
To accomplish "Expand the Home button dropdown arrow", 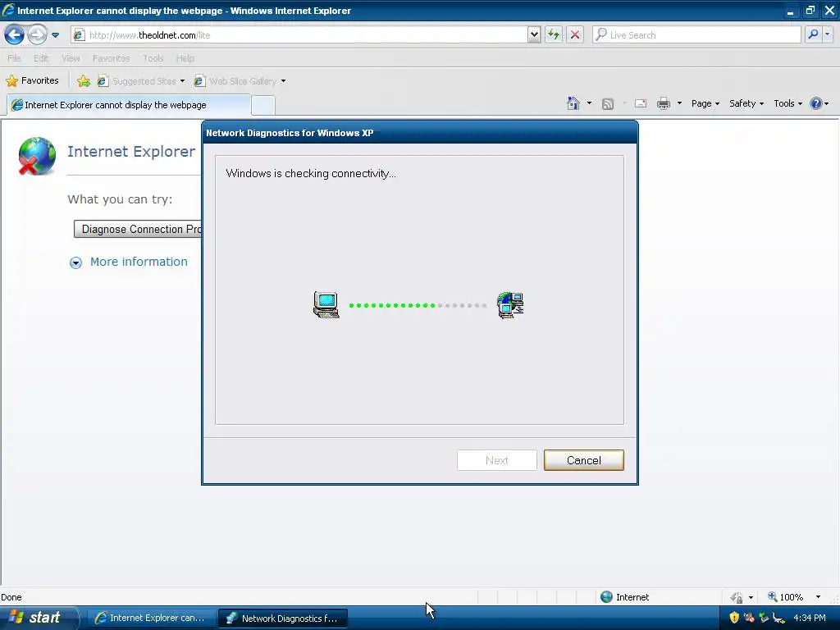I will pos(589,103).
